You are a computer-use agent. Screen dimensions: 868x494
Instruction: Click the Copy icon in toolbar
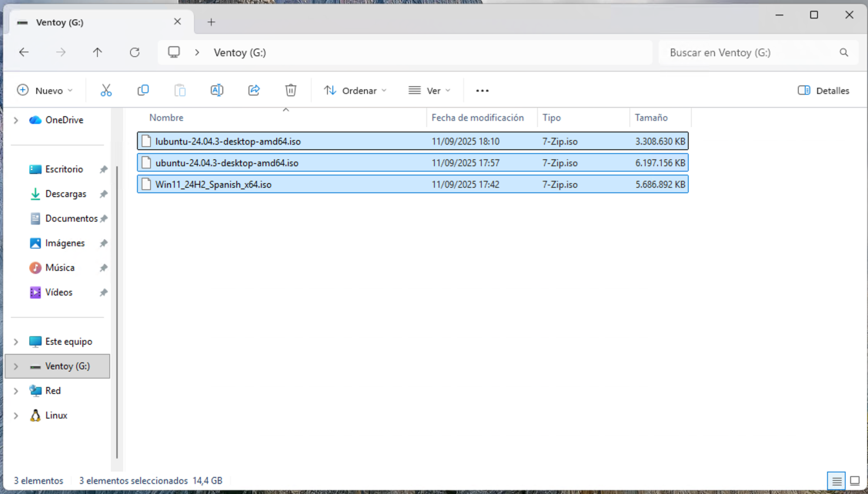coord(143,90)
